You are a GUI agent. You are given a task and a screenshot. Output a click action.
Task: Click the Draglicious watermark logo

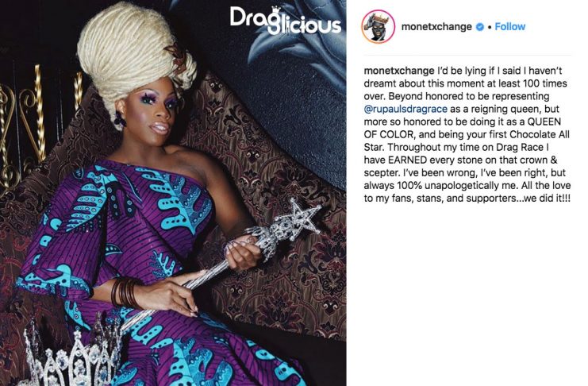click(x=286, y=21)
